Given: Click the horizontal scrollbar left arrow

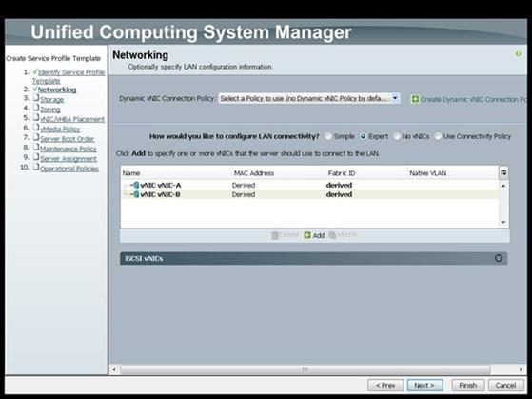Looking at the screenshot, I should (114, 369).
